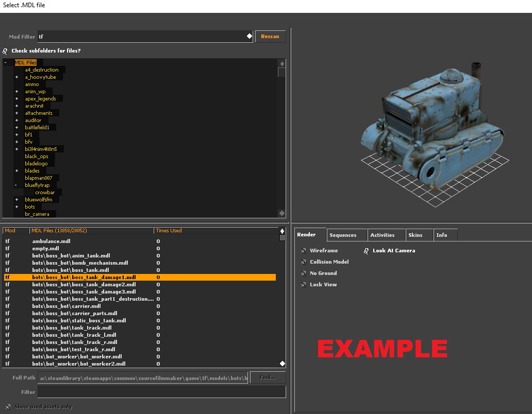Click the folder tree scroll-up arrow
Image resolution: width=532 pixels, height=414 pixels.
click(282, 64)
